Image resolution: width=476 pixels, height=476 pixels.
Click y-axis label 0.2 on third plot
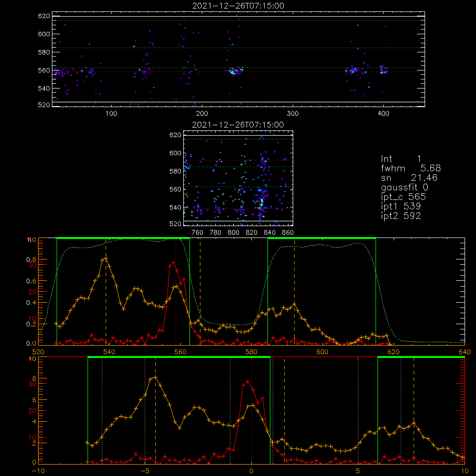pyautogui.click(x=31, y=324)
